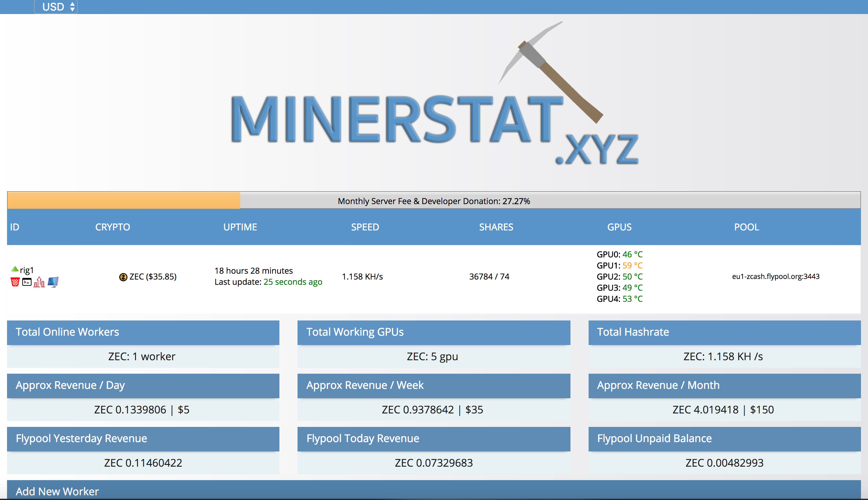The height and width of the screenshot is (500, 868).
Task: Click the Approx Revenue / Day header
Action: pos(143,386)
